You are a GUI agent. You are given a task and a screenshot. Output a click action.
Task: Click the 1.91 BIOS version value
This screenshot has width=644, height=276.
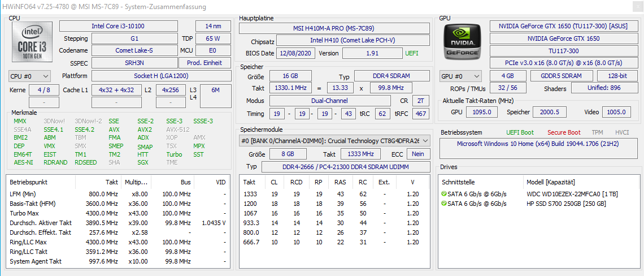(x=372, y=53)
